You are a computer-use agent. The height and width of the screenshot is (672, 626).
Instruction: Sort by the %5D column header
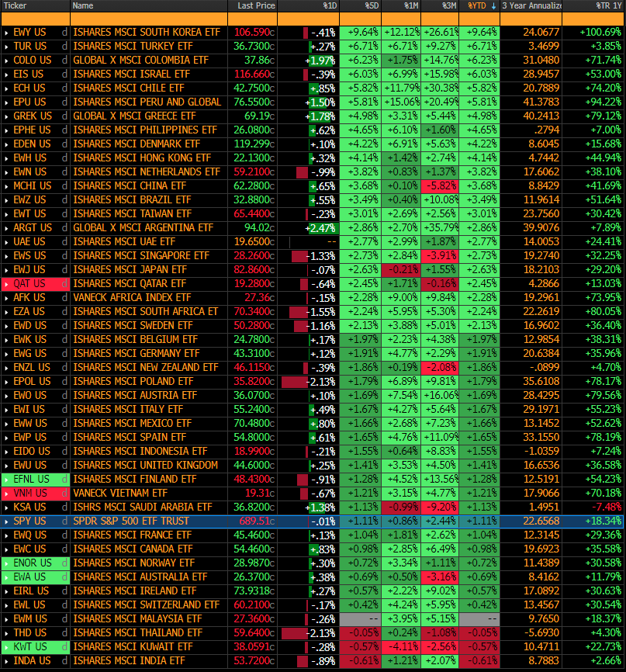[361, 5]
